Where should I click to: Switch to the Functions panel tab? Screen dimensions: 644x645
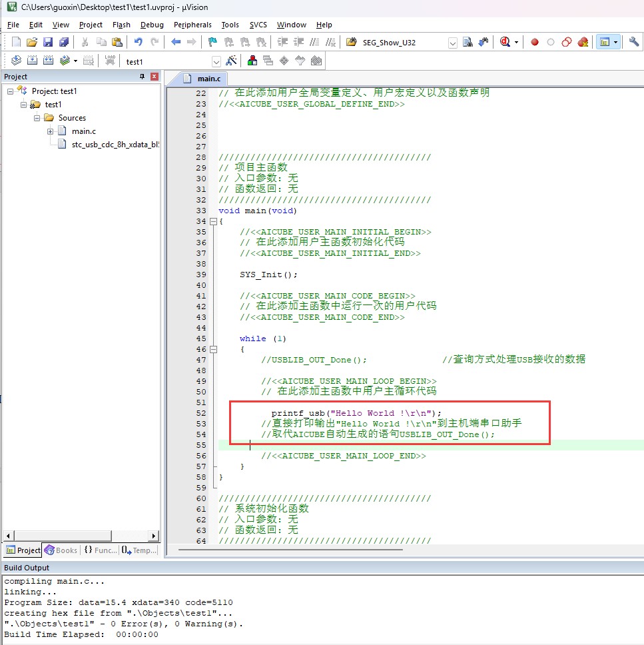pos(101,550)
